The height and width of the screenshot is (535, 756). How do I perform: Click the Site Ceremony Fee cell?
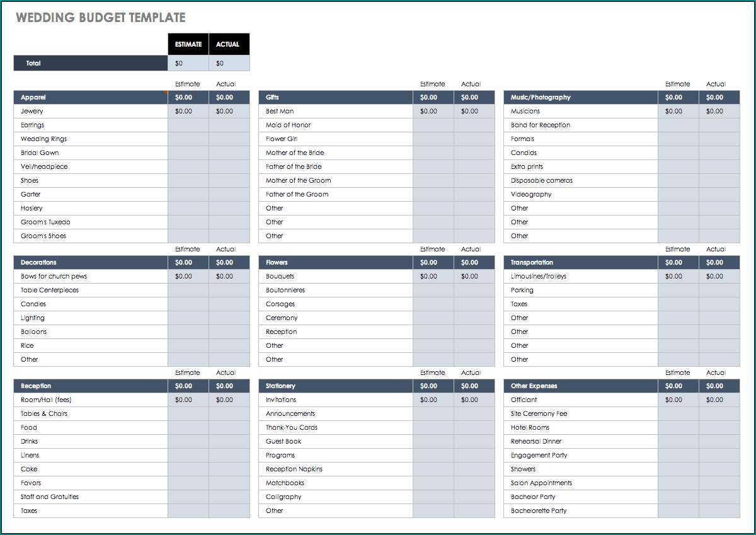[x=581, y=414]
